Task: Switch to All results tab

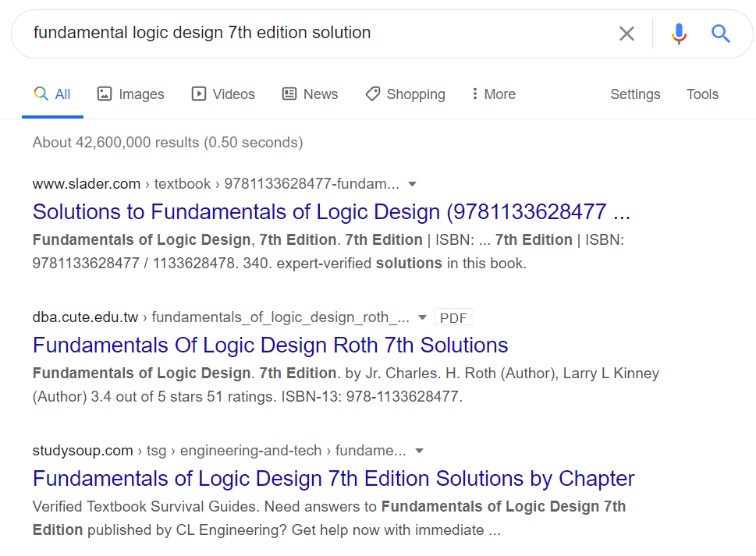Action: (52, 94)
